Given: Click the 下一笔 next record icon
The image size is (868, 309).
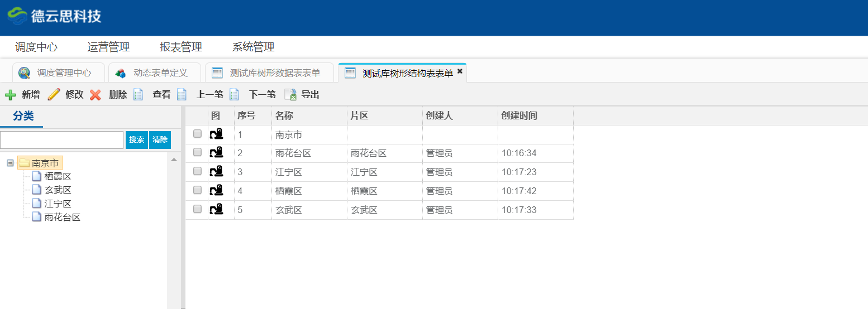Looking at the screenshot, I should point(234,95).
